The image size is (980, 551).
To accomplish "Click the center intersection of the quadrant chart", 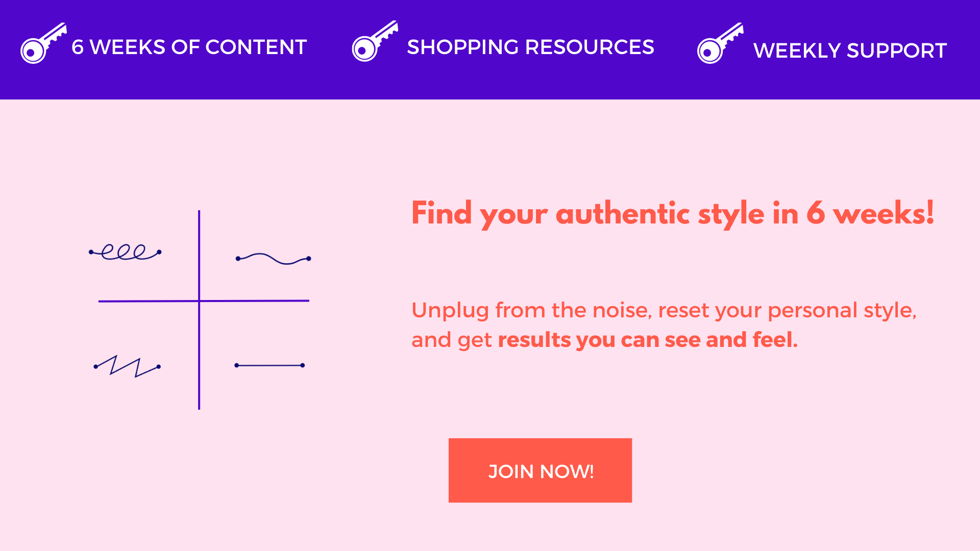I will [199, 301].
